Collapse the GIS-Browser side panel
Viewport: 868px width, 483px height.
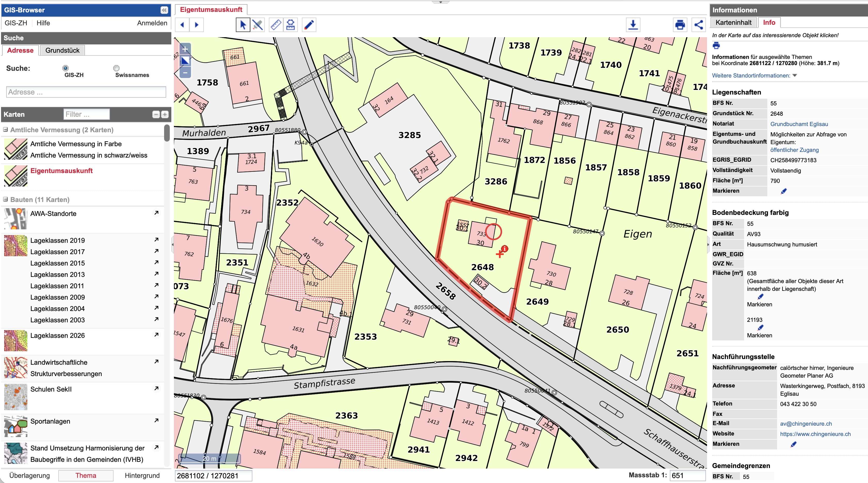pyautogui.click(x=164, y=10)
